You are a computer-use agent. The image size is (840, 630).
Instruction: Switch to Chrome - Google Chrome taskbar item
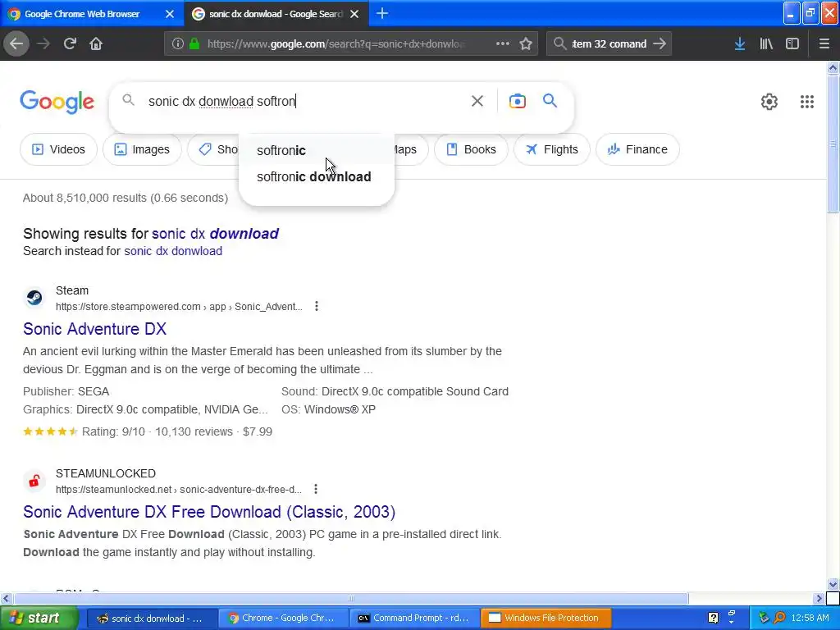[283, 619]
